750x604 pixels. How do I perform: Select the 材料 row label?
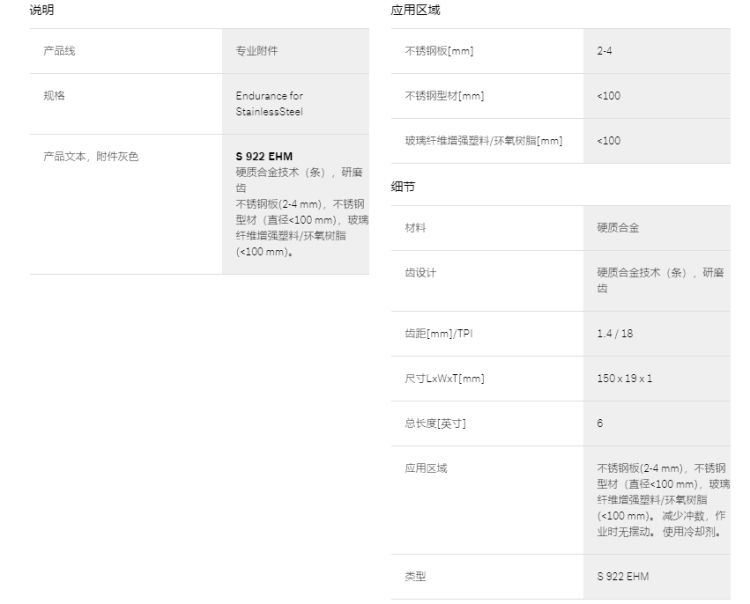click(x=415, y=227)
